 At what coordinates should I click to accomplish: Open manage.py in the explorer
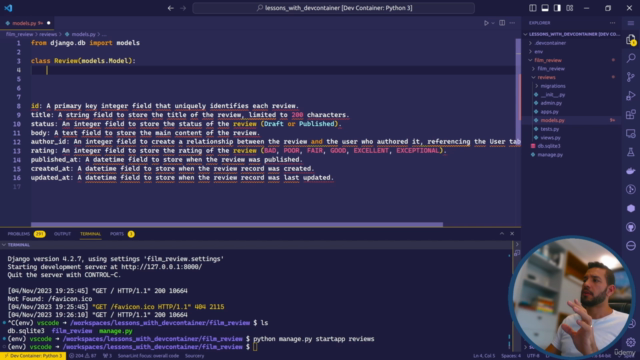(x=550, y=155)
